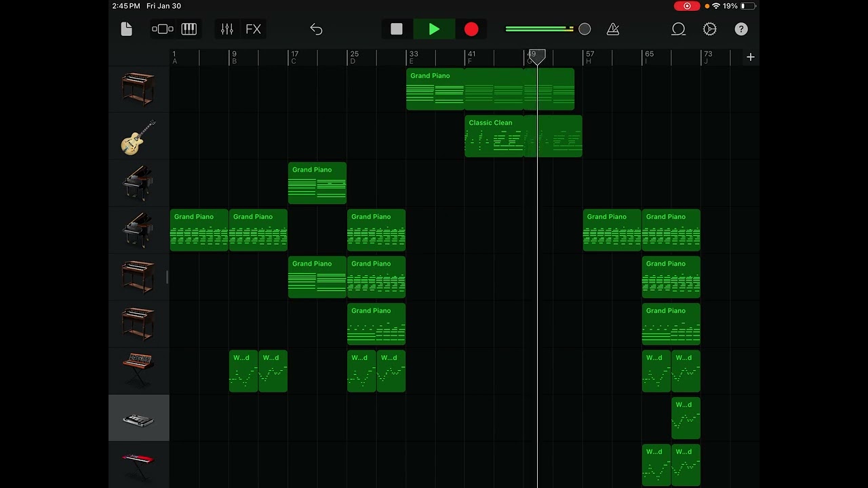Select the highlighted silver keyboard track header
Screen dimensions: 868x488
[138, 418]
